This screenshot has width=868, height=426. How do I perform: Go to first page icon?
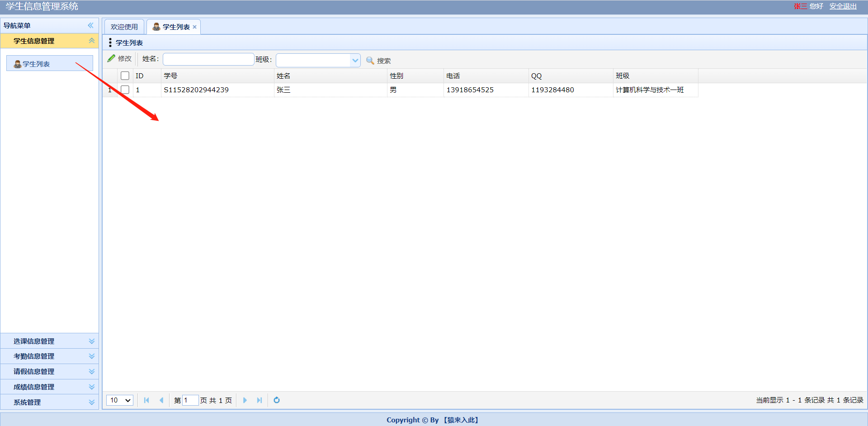click(146, 400)
